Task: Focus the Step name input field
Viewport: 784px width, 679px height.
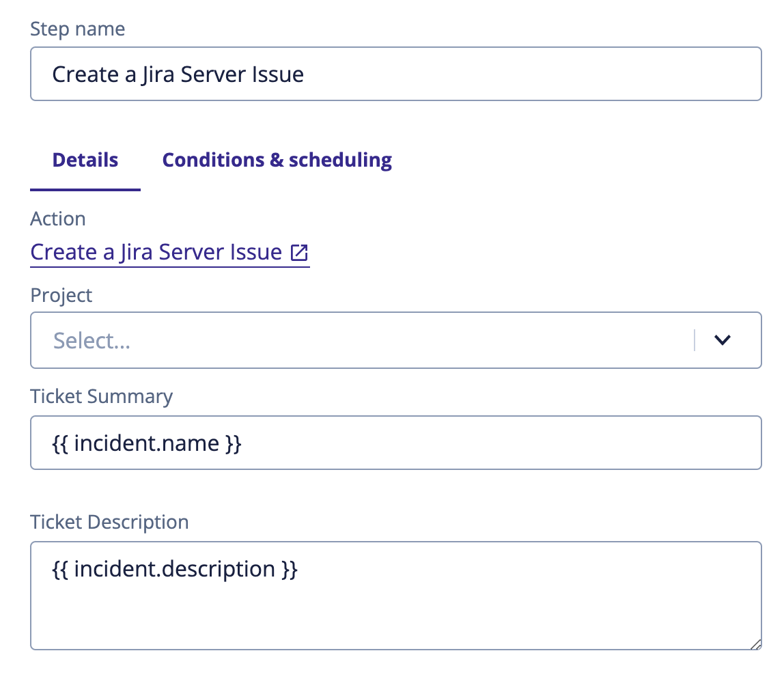Action: pos(396,74)
